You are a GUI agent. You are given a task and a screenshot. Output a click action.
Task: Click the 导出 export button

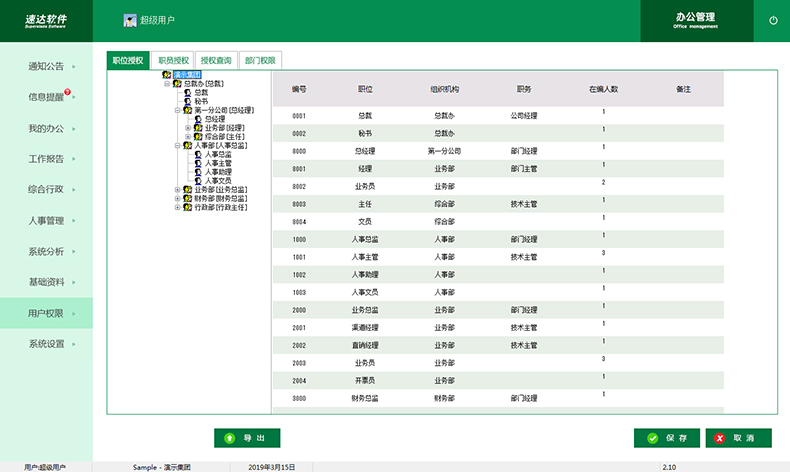[247, 438]
